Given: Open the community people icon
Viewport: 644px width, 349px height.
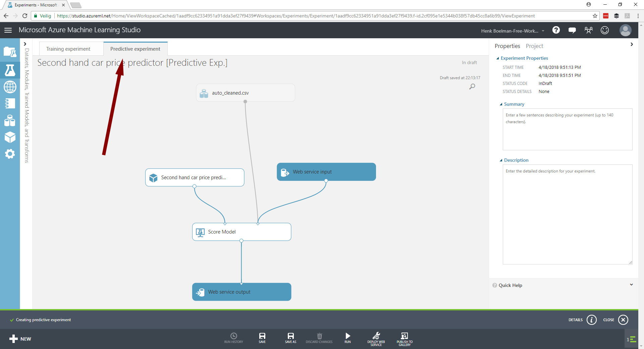Looking at the screenshot, I should [x=588, y=30].
